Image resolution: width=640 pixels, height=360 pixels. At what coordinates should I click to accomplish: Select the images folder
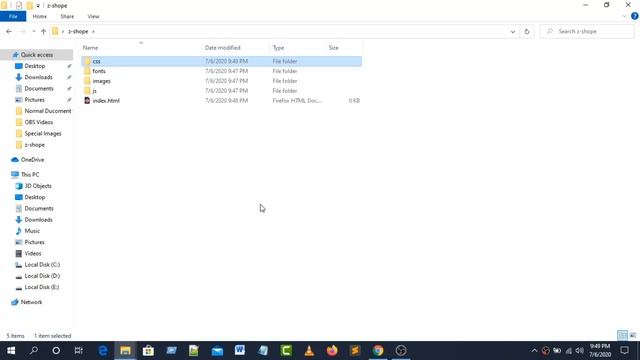[221, 81]
